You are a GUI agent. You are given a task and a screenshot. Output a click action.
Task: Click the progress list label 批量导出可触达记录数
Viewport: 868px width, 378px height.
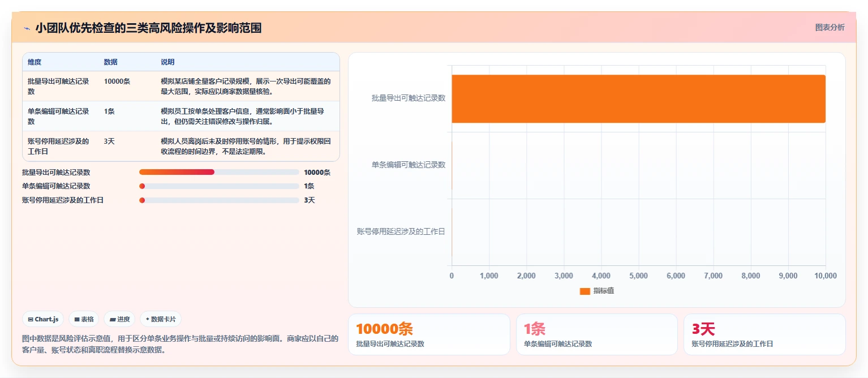(56, 173)
